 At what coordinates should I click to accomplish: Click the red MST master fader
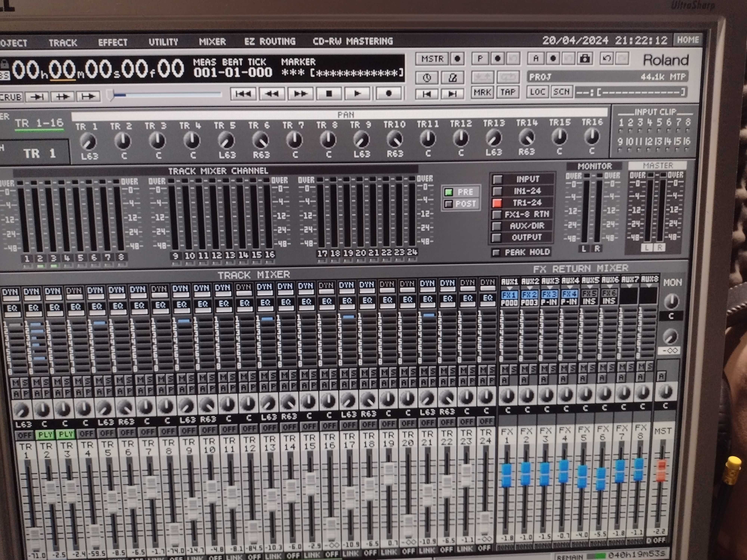coord(661,470)
